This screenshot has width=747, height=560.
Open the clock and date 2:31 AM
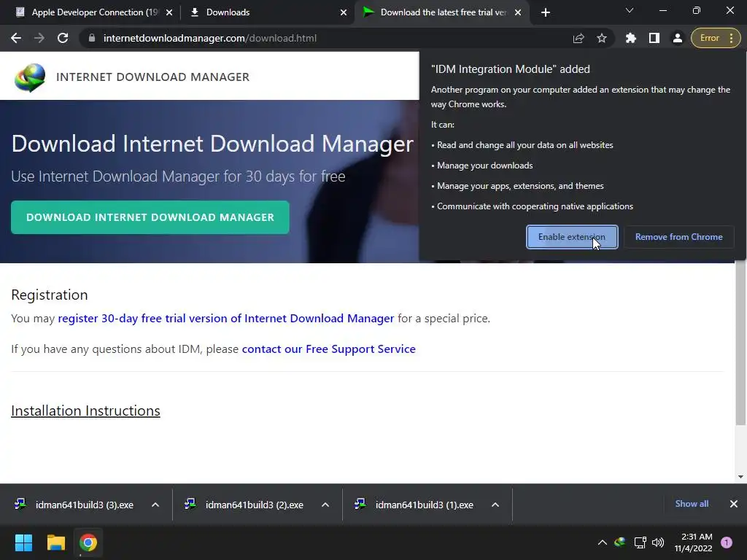pos(693,542)
